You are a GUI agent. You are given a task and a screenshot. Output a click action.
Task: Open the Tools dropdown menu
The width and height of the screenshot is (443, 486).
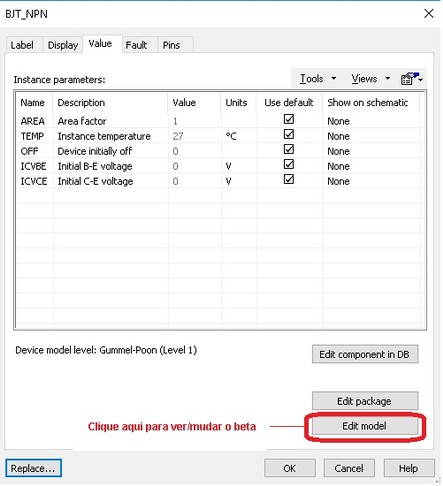click(318, 79)
